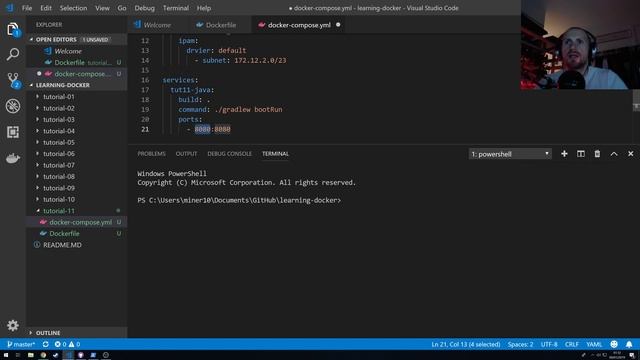The height and width of the screenshot is (360, 640).
Task: Open the Help menu
Action: [x=204, y=8]
